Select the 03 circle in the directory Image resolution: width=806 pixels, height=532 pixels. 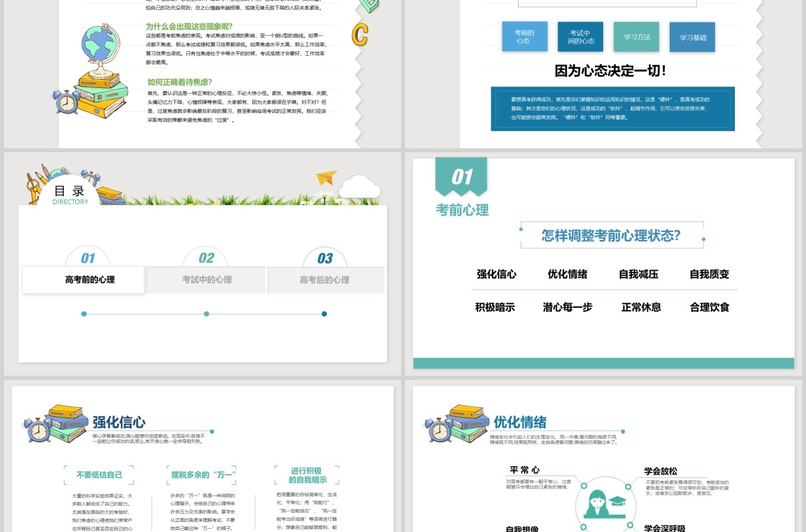coord(325,258)
